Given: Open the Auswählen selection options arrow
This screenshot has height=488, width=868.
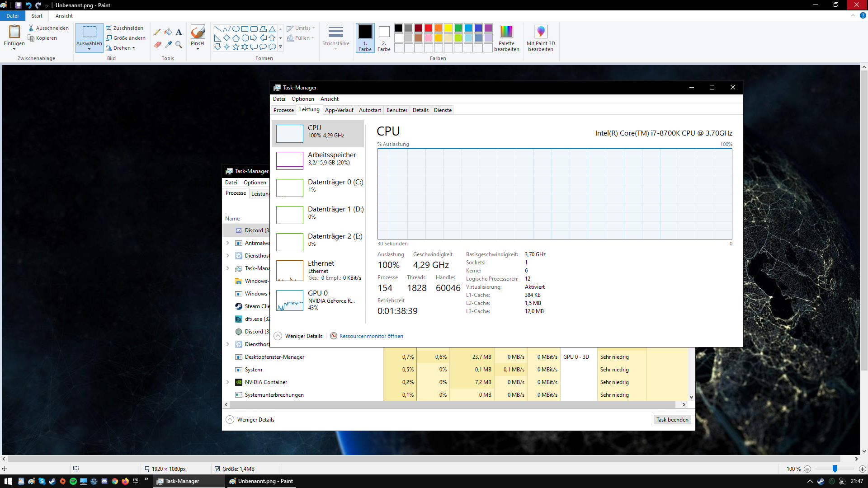Looking at the screenshot, I should (x=89, y=49).
